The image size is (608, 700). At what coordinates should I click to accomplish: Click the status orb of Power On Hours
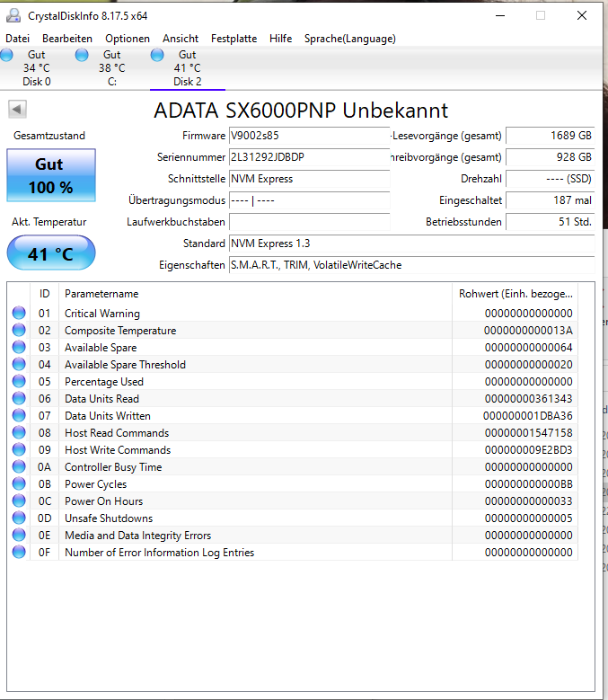(x=19, y=501)
